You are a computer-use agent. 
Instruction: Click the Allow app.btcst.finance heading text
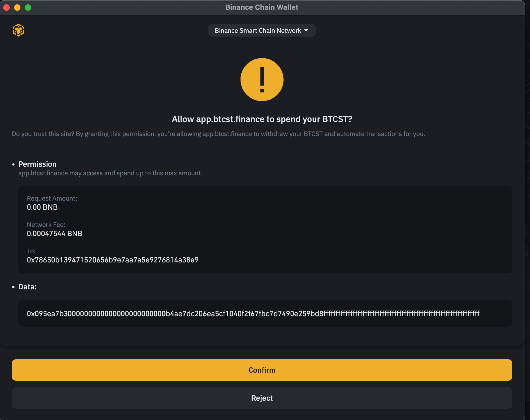pos(262,119)
